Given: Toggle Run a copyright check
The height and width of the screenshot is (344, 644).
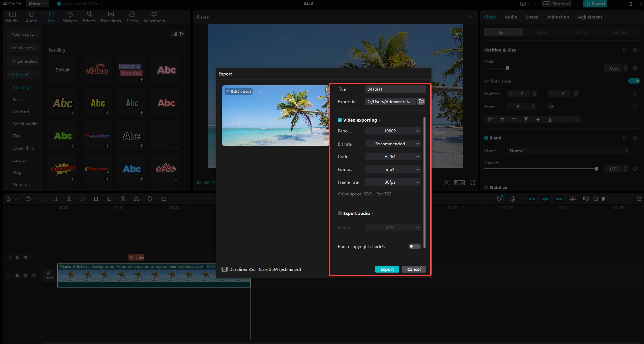Looking at the screenshot, I should click(414, 246).
